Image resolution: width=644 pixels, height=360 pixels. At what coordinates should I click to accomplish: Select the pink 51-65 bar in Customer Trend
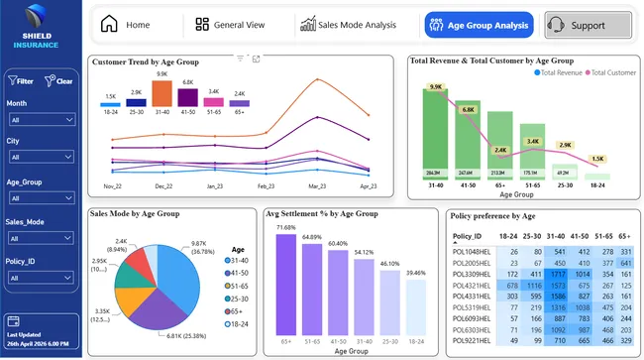214,102
